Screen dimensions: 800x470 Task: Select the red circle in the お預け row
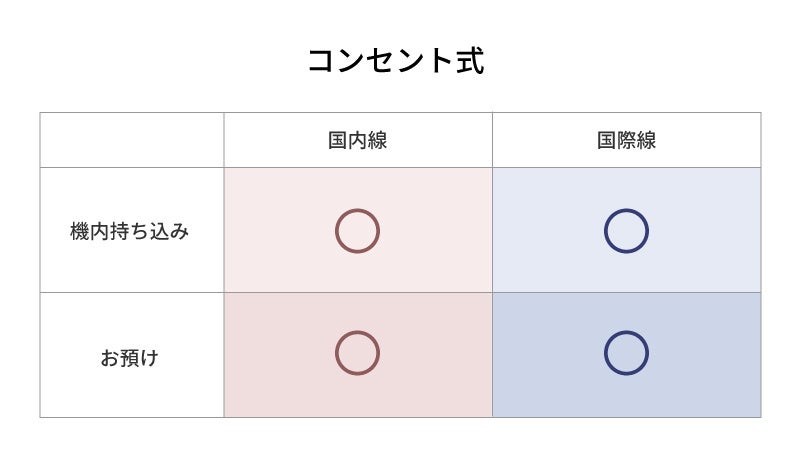[357, 353]
